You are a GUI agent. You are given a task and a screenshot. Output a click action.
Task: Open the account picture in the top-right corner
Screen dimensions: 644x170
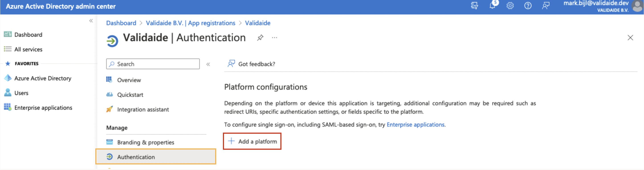tap(636, 6)
